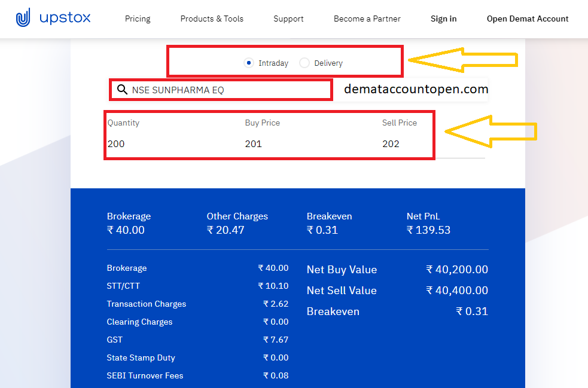Select the Net Buy Value amount ₹ 40,200.00
The width and height of the screenshot is (588, 388).
pyautogui.click(x=457, y=270)
